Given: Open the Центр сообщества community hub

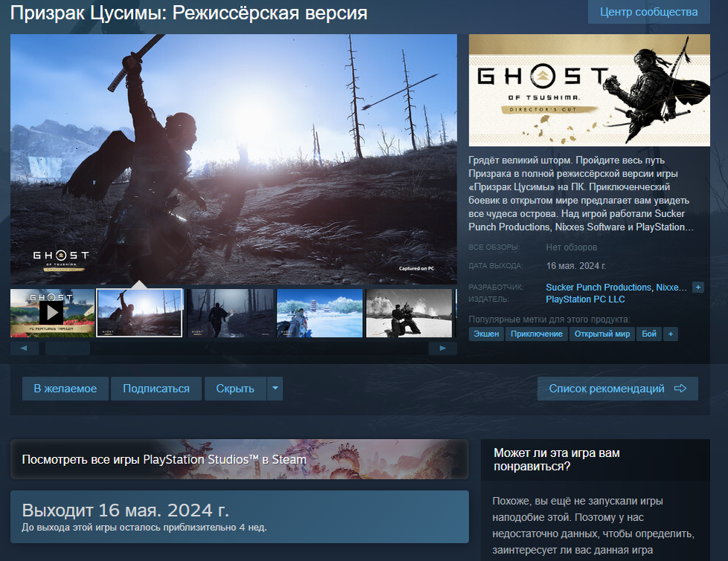Looking at the screenshot, I should pos(648,12).
